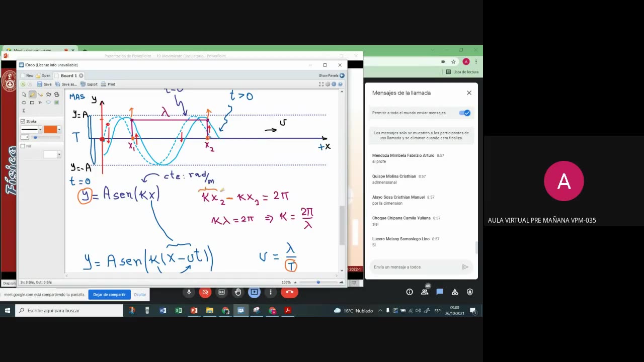Screen dimensions: 644x362
Task: Select the rectangle shape tool
Action: (x=32, y=103)
